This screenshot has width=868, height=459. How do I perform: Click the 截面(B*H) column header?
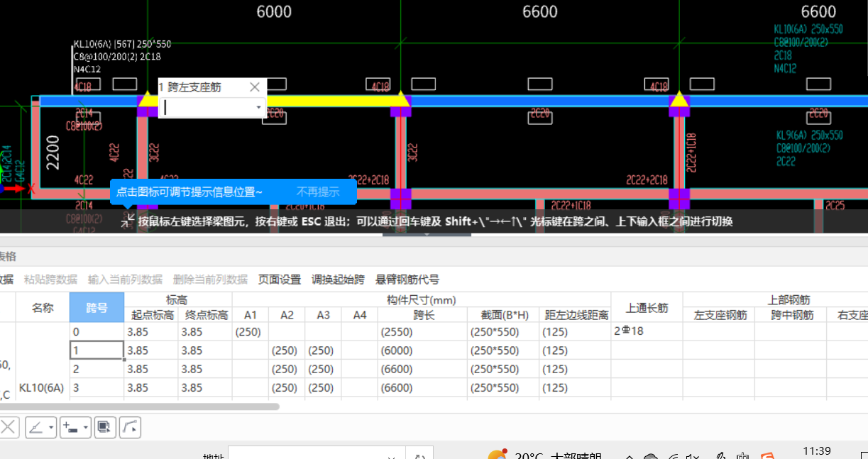coord(503,315)
